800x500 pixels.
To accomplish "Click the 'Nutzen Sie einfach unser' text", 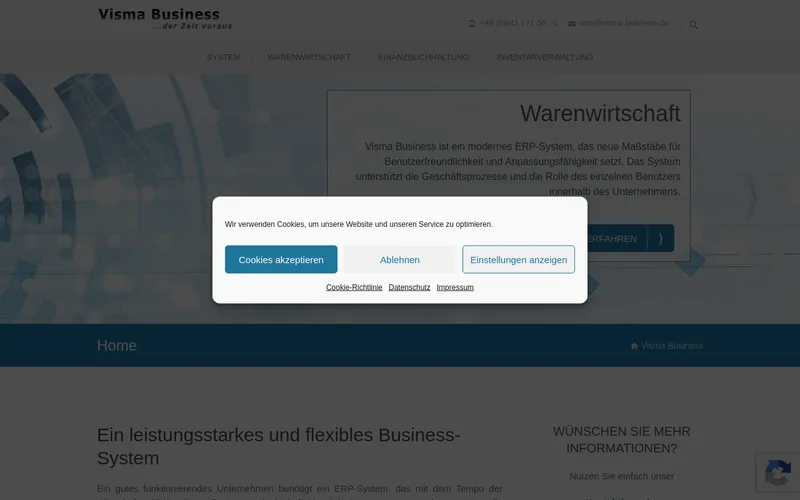I will point(621,476).
